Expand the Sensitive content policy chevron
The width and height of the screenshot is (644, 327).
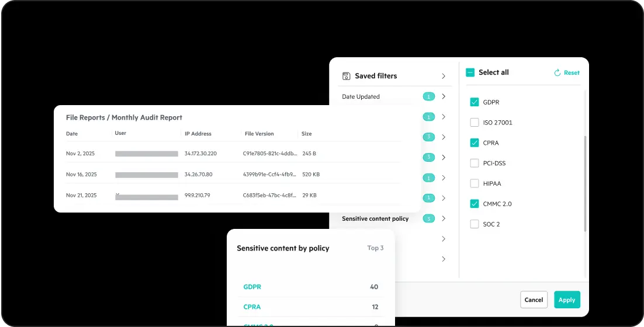[444, 218]
